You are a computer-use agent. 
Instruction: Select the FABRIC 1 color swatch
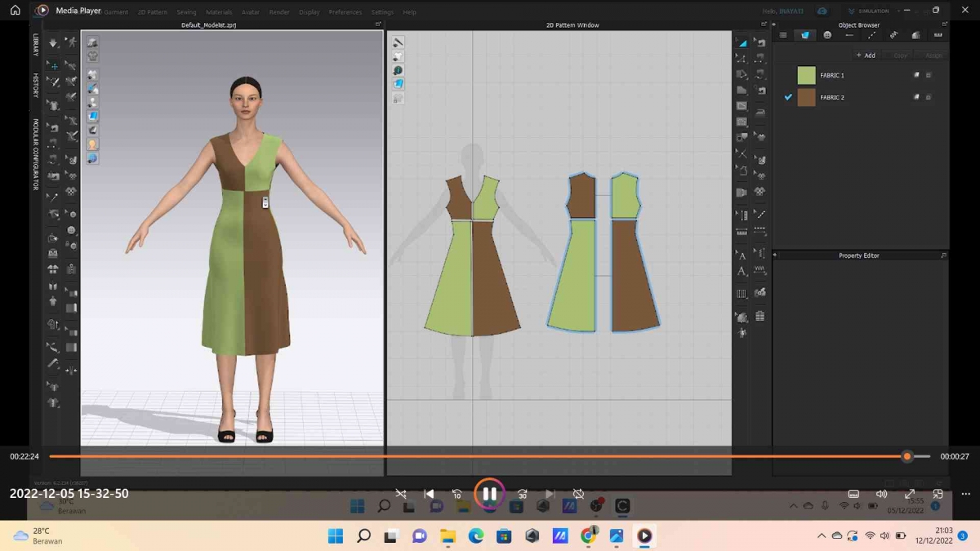tap(807, 75)
